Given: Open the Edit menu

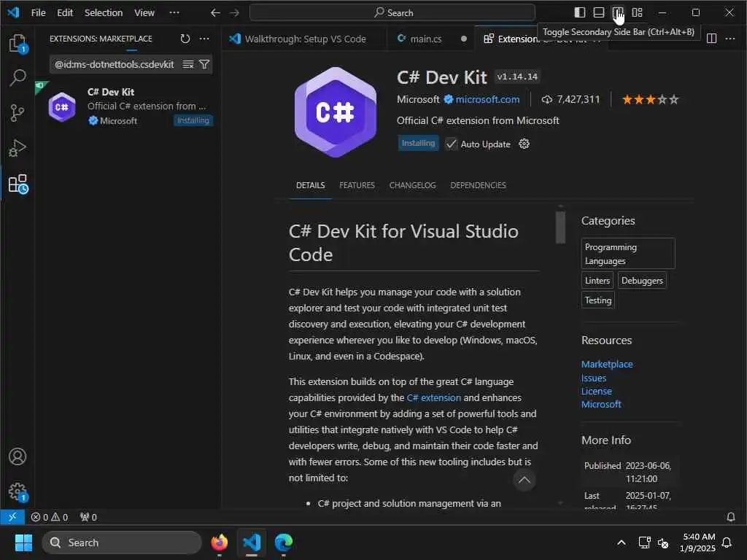Looking at the screenshot, I should (65, 13).
